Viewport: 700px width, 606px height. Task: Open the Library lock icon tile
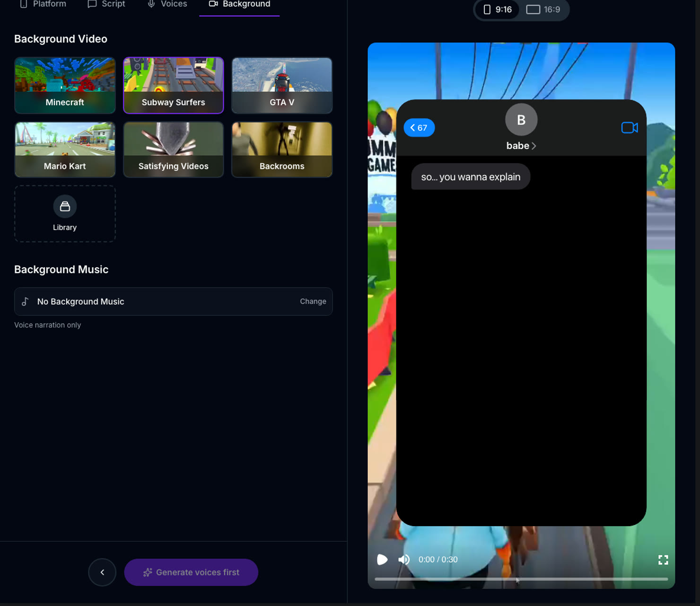tap(65, 214)
